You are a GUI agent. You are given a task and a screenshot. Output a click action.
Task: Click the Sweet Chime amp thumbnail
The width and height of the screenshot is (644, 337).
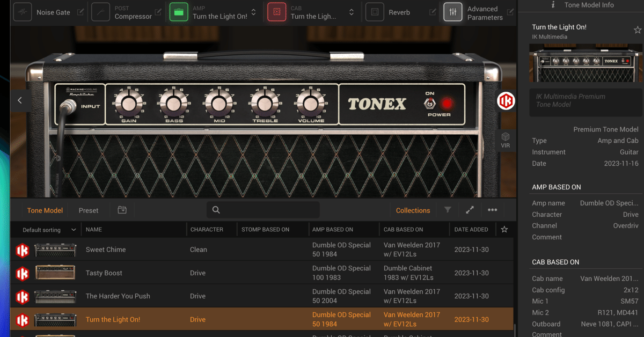tap(55, 250)
